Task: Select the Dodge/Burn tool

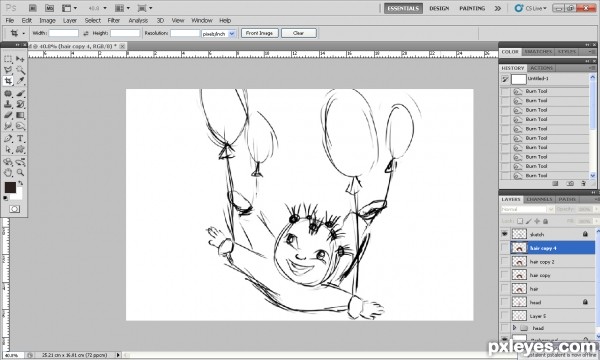Action: point(20,126)
